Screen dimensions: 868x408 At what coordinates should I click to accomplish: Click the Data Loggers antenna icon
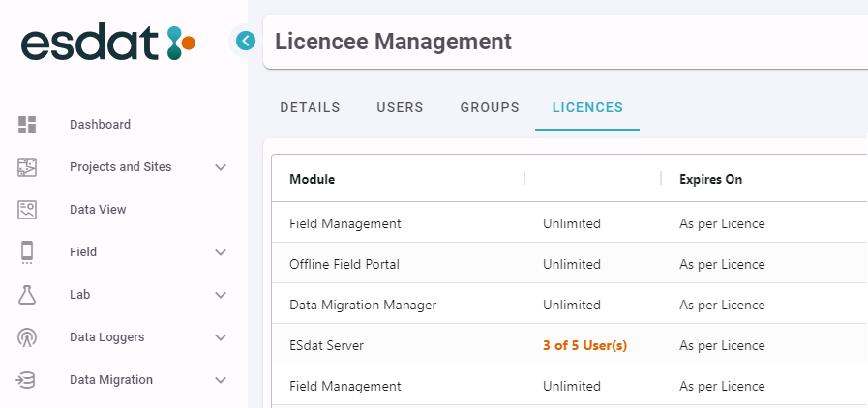tap(26, 337)
